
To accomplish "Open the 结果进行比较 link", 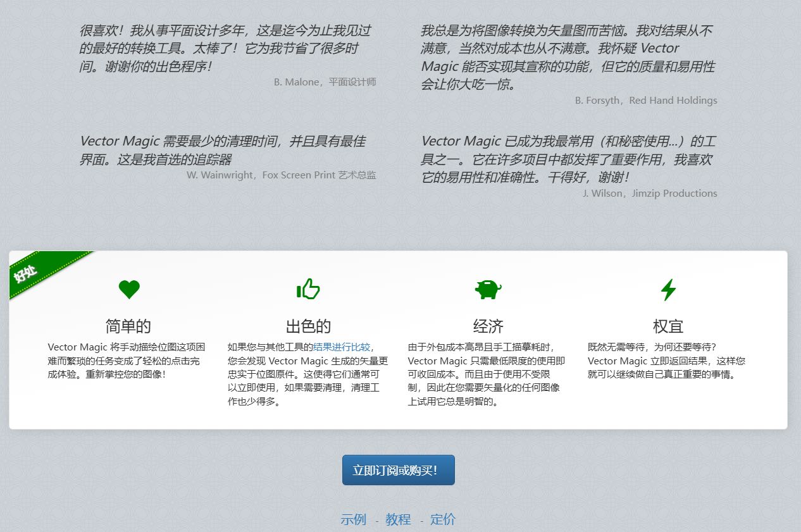I will [x=342, y=347].
